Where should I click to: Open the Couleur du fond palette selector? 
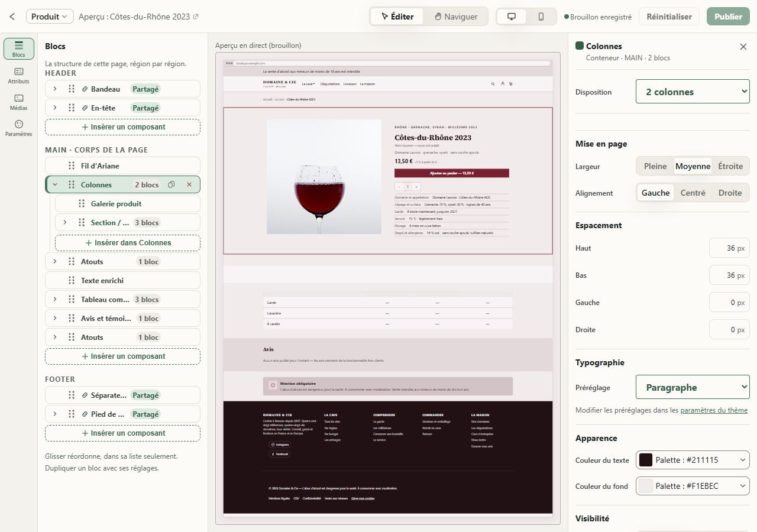tap(693, 486)
